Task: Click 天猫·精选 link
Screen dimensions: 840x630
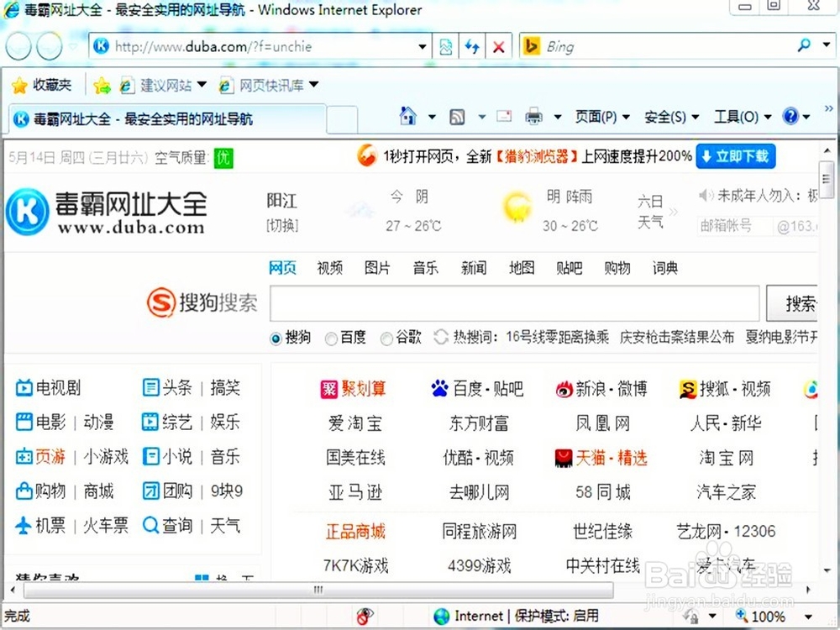Action: [x=601, y=458]
